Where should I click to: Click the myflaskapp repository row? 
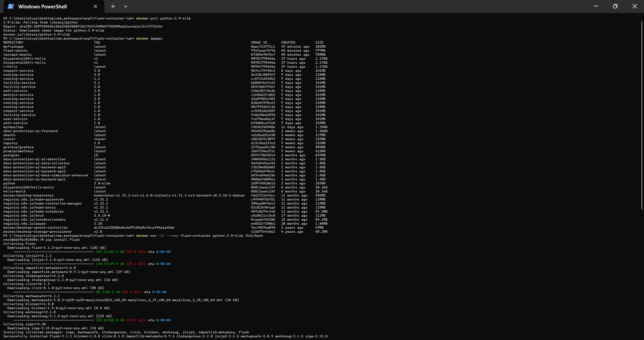[x=13, y=47]
